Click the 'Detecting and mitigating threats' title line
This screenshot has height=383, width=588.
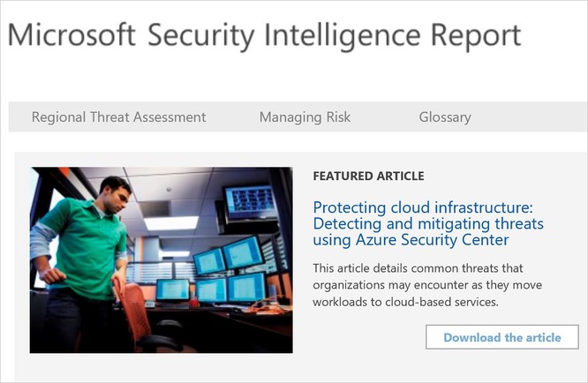click(428, 224)
